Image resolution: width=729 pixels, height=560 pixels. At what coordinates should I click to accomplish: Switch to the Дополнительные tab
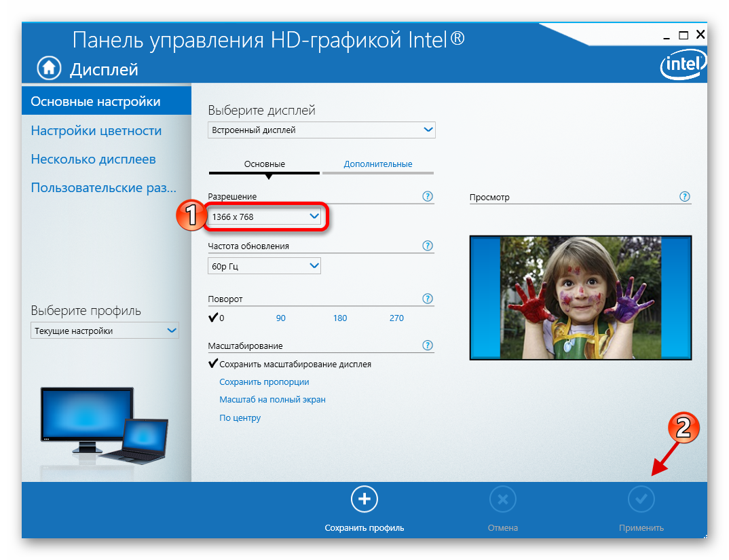pos(377,164)
